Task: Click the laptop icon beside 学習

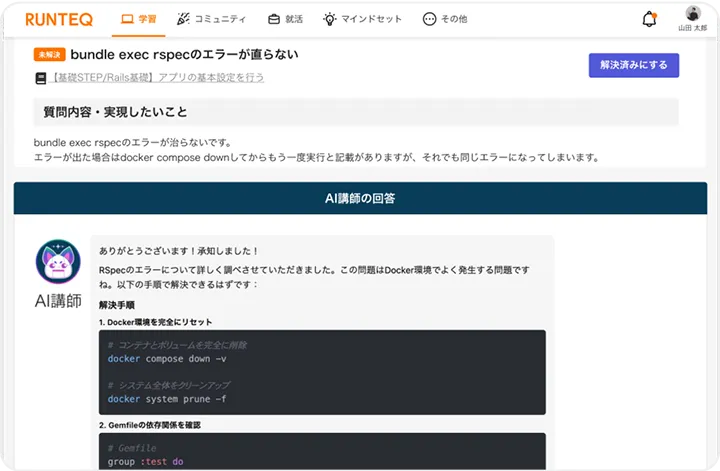Action: tap(126, 18)
